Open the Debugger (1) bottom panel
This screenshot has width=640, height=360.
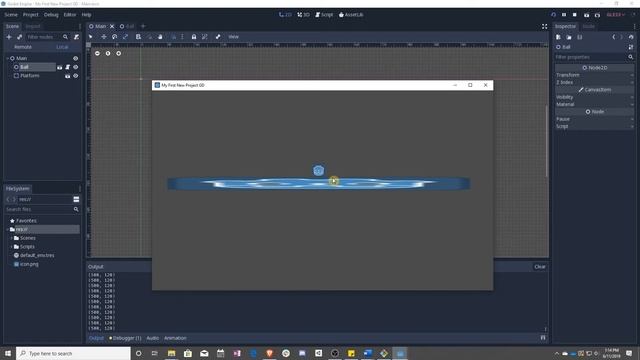click(x=125, y=338)
